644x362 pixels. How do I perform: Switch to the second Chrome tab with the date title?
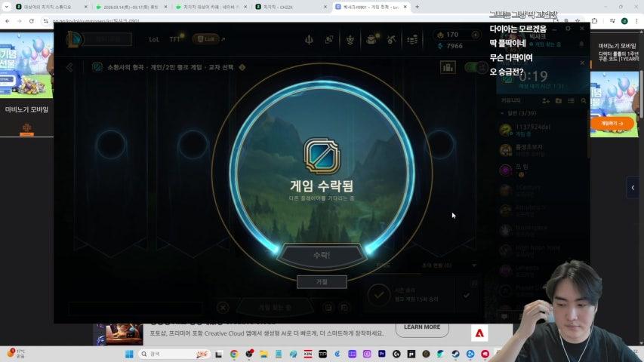[x=131, y=7]
